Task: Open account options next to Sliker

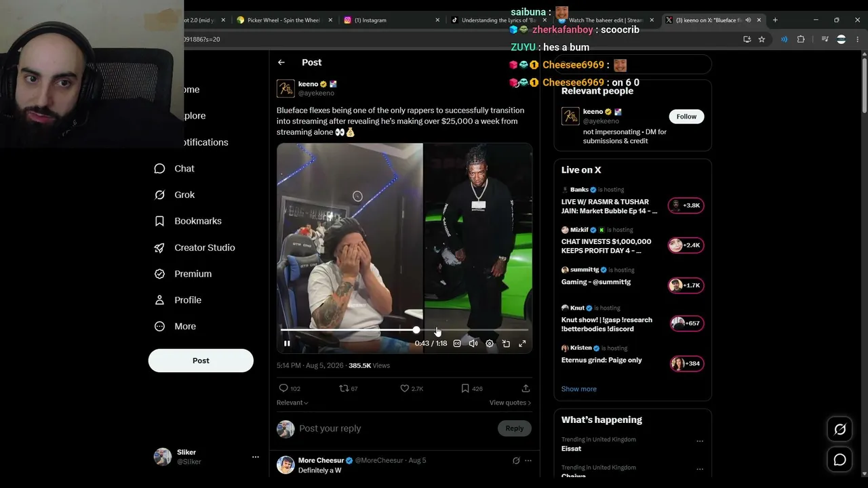Action: [256, 457]
